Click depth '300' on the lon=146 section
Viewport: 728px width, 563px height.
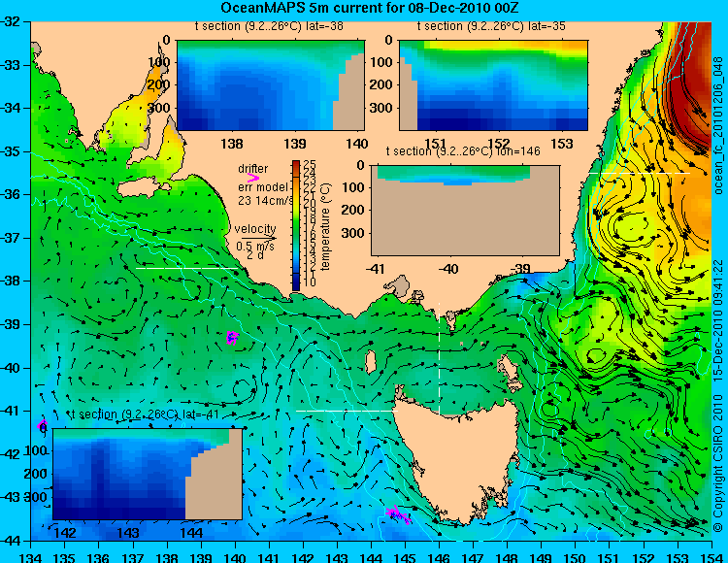coord(353,233)
